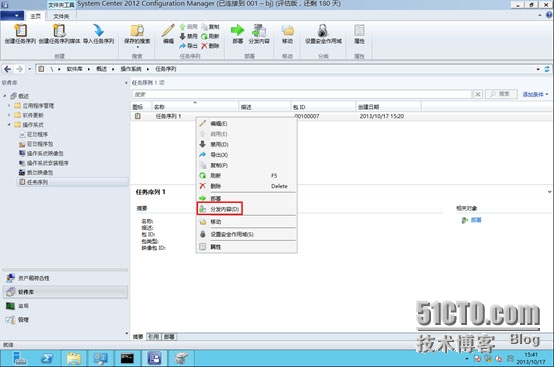
Task: Select 任务序列 node in the tree
Action: click(72, 182)
